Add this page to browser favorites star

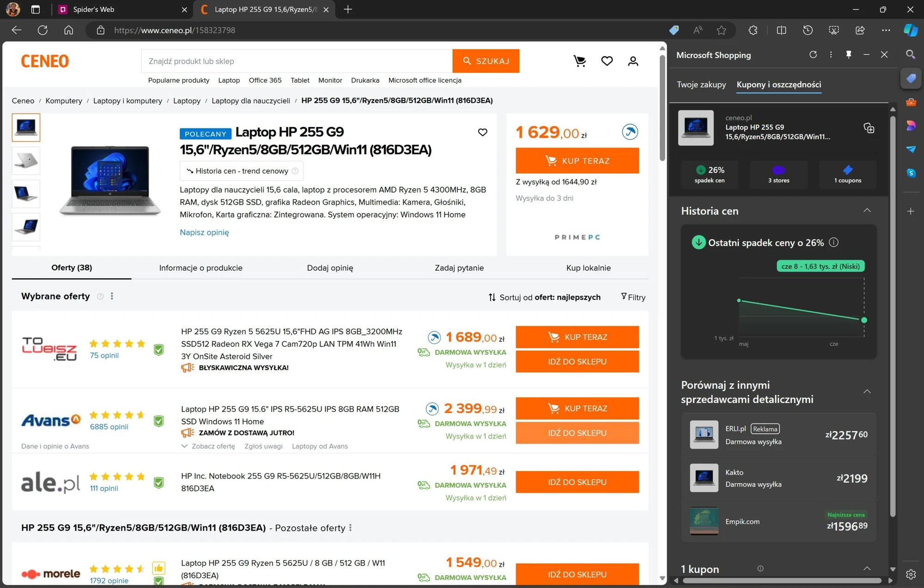(x=721, y=30)
